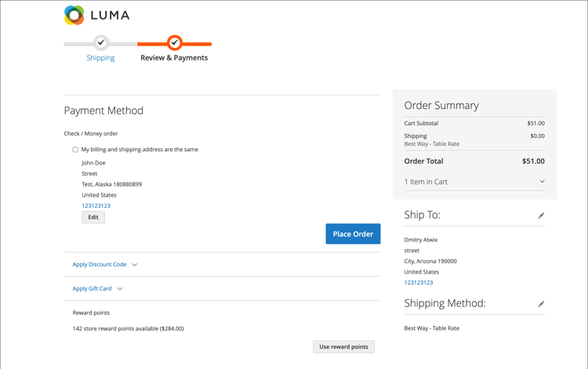Click the Edit billing address button
The height and width of the screenshot is (369, 588).
click(93, 217)
